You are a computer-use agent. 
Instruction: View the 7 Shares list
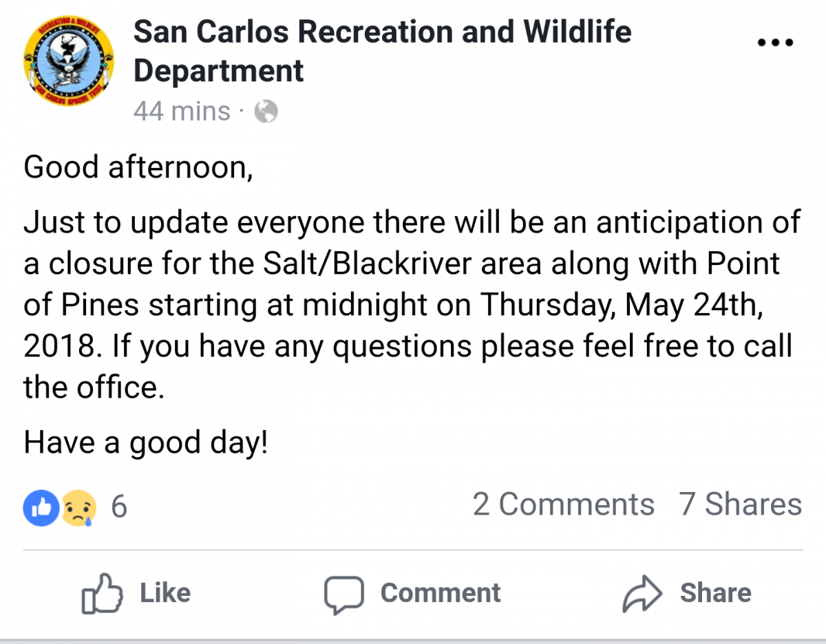click(x=741, y=504)
